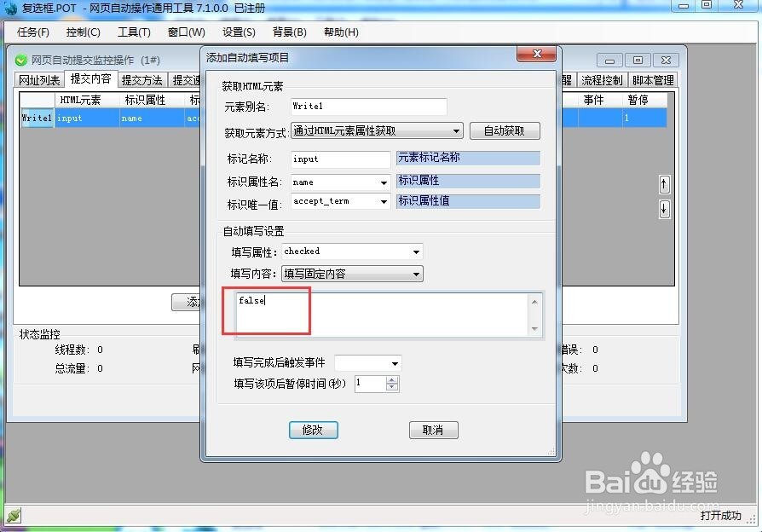Open the 工具(T) menu
The width and height of the screenshot is (762, 532).
135,32
